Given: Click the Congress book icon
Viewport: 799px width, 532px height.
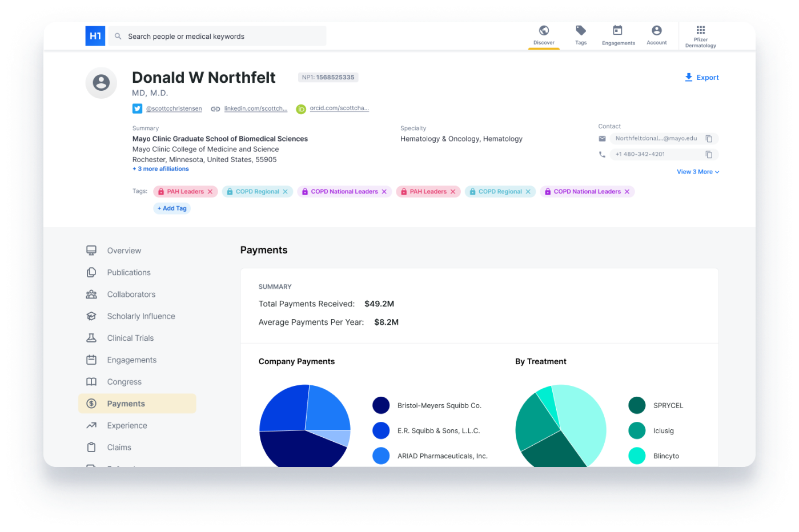Looking at the screenshot, I should [x=91, y=382].
